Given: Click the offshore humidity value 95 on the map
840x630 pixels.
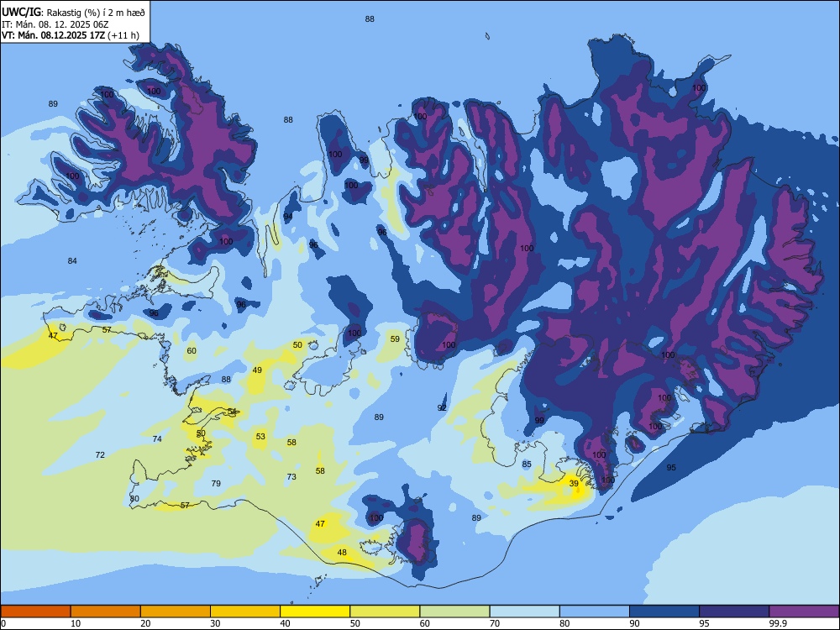Looking at the screenshot, I should tap(671, 467).
